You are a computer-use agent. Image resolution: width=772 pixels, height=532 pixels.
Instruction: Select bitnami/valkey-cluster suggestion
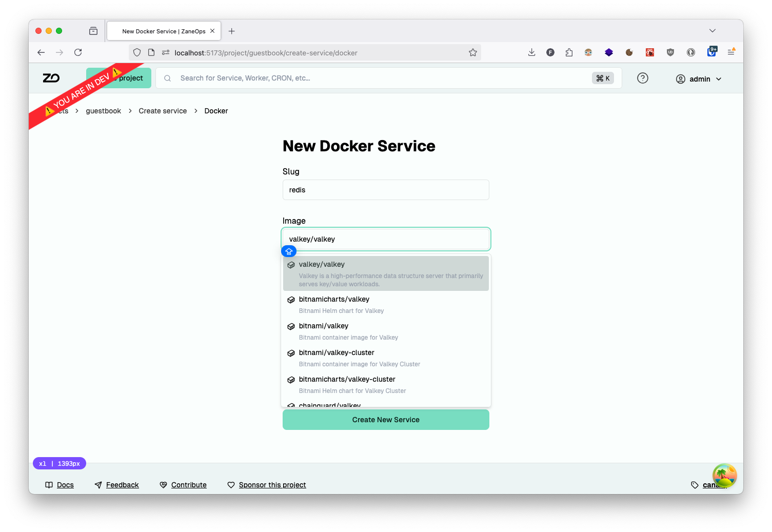tap(386, 358)
